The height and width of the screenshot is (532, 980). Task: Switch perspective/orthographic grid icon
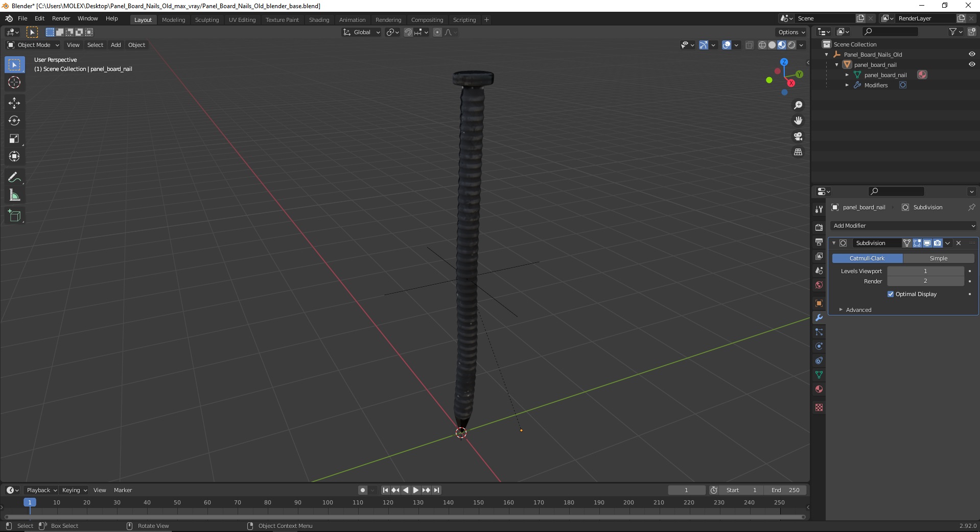798,152
